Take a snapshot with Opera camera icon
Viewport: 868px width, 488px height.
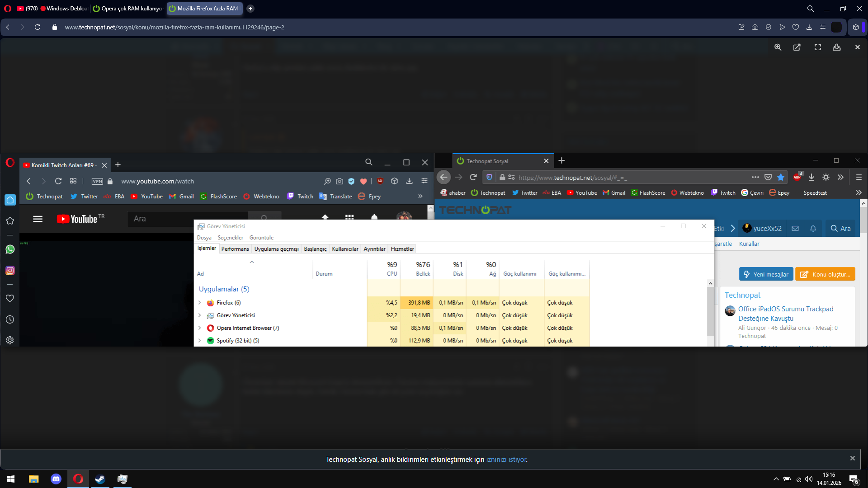coord(755,27)
